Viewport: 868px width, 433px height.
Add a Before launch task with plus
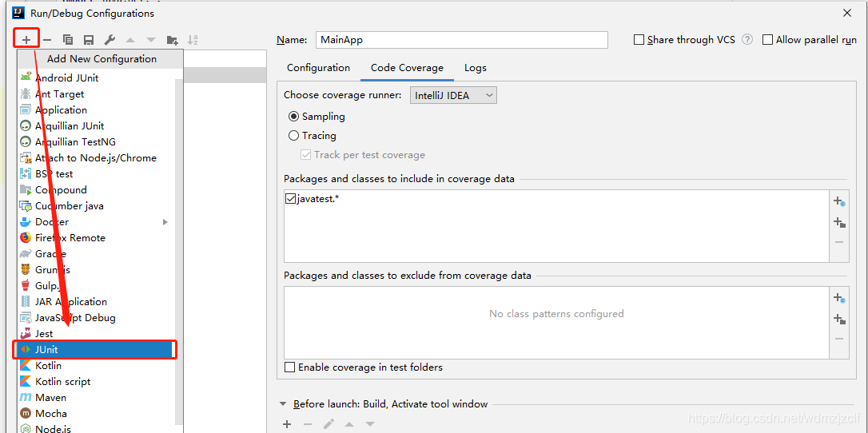[287, 425]
